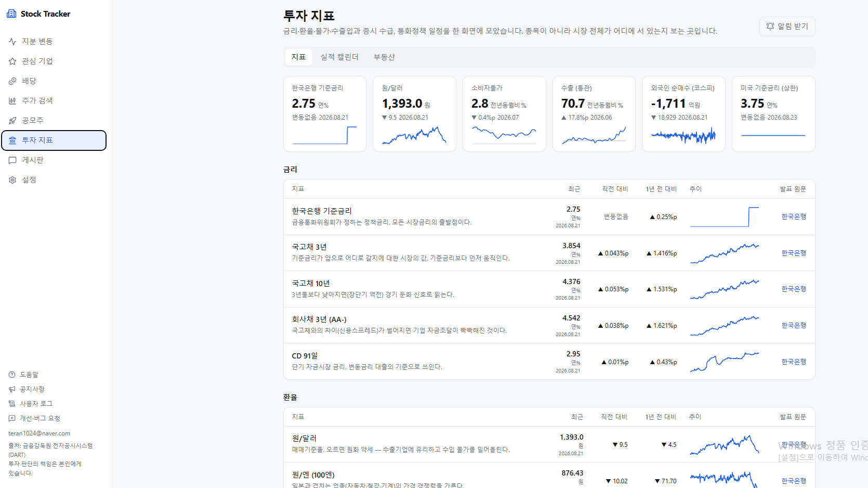This screenshot has width=868, height=488.
Task: Click the 투자 지표 bank icon
Action: (x=12, y=140)
